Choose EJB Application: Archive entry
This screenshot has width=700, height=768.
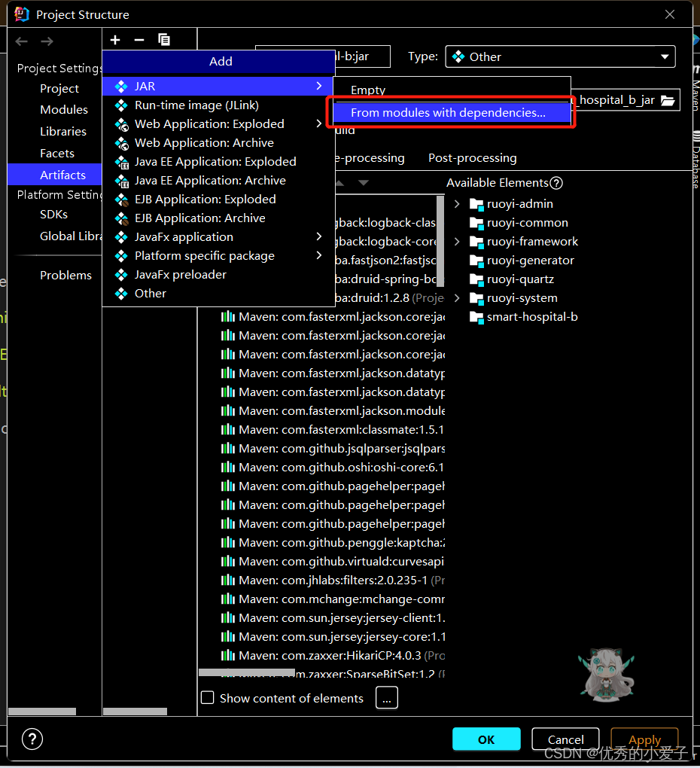(x=218, y=218)
